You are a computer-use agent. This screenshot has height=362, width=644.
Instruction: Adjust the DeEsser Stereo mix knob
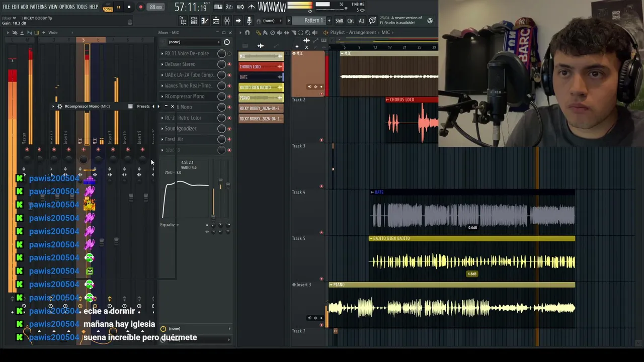point(221,64)
